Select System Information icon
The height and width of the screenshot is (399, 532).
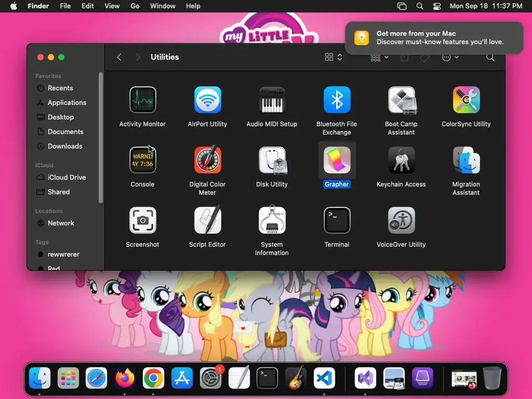pyautogui.click(x=272, y=220)
